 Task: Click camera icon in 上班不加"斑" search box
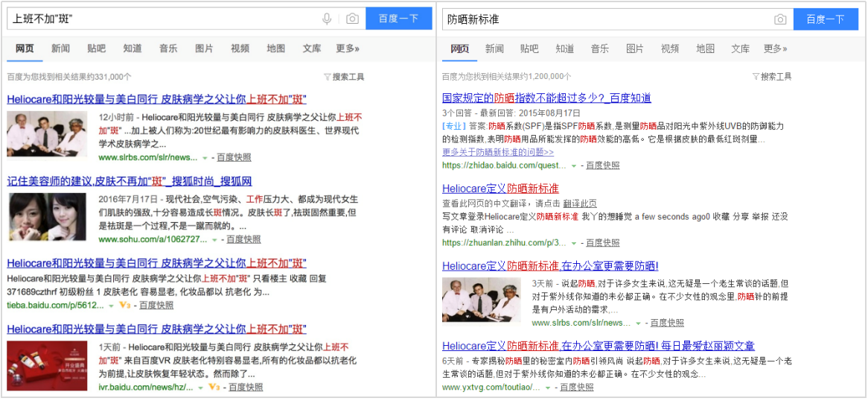coord(352,19)
